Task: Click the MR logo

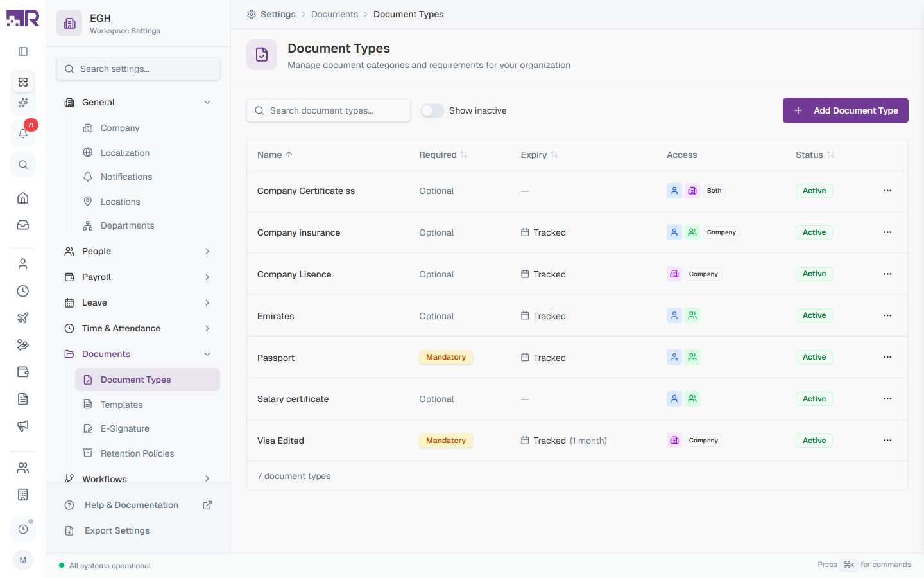Action: point(23,18)
